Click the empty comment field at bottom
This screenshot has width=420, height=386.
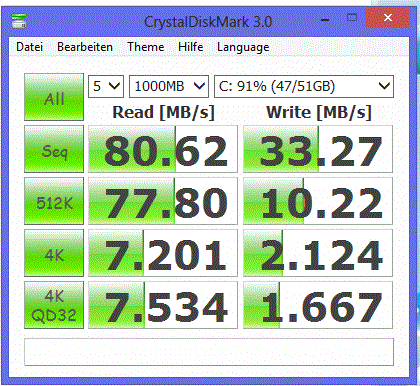tap(209, 352)
